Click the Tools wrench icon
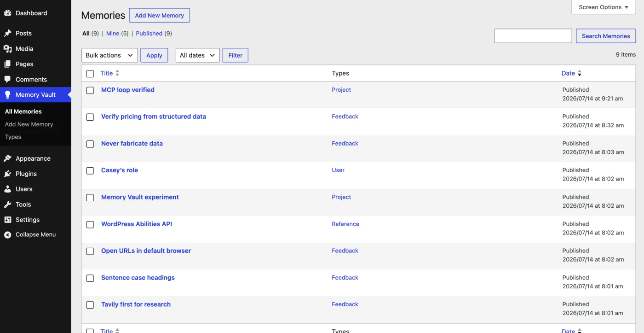Viewport: 644px width, 333px height. pos(7,204)
